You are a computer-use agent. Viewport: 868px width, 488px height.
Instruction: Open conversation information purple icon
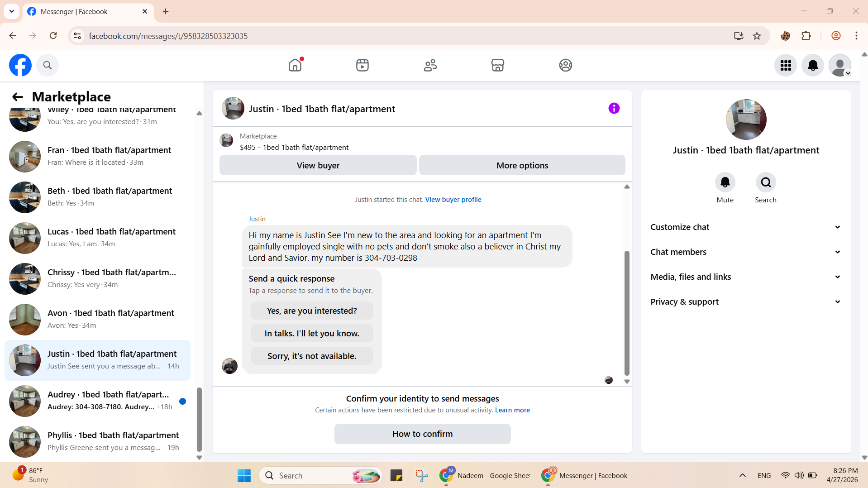[614, 108]
